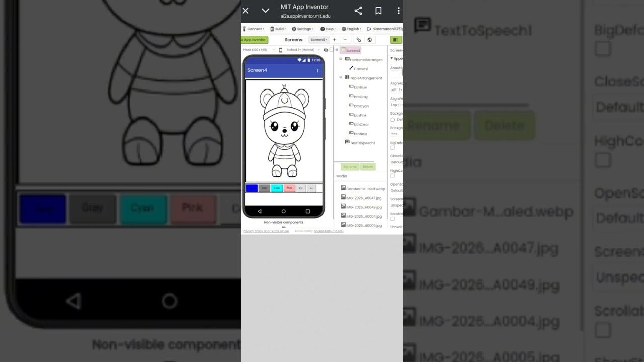The image size is (644, 362).
Task: Select Gambar-M...aled.webp media file
Action: 363,189
